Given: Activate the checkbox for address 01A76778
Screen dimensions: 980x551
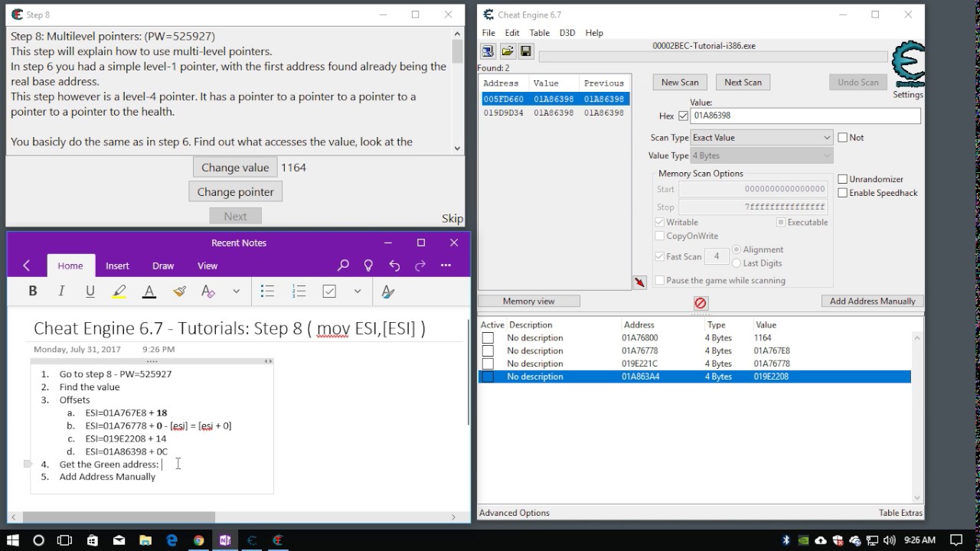Looking at the screenshot, I should (488, 350).
